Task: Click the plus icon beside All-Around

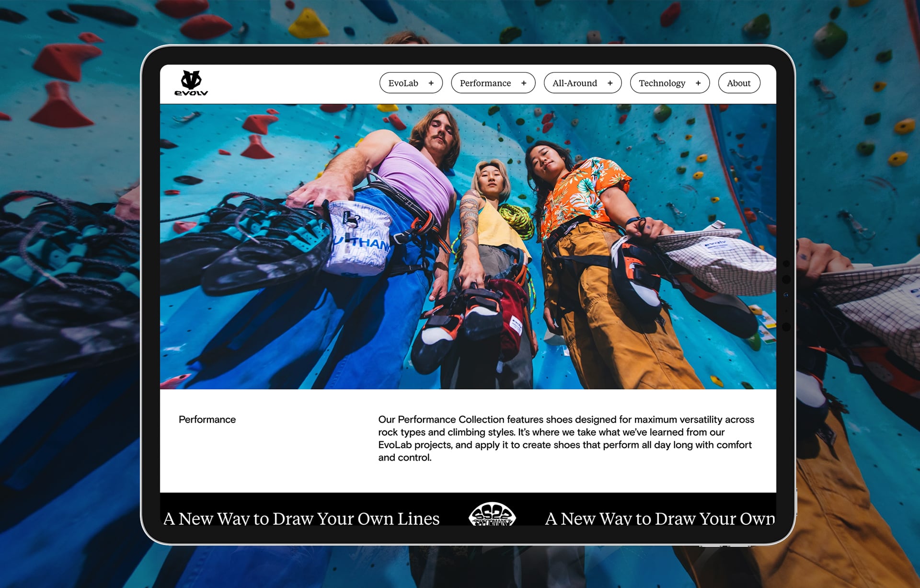Action: click(x=610, y=83)
